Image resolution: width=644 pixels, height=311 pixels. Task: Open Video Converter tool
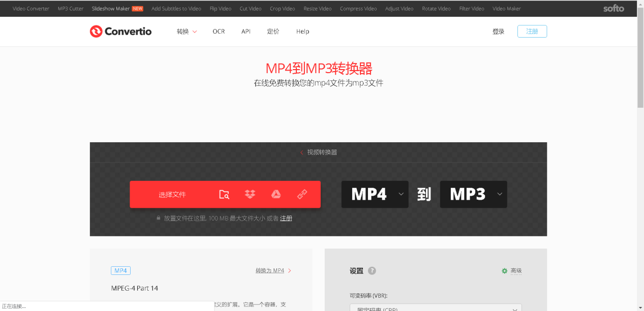click(31, 9)
